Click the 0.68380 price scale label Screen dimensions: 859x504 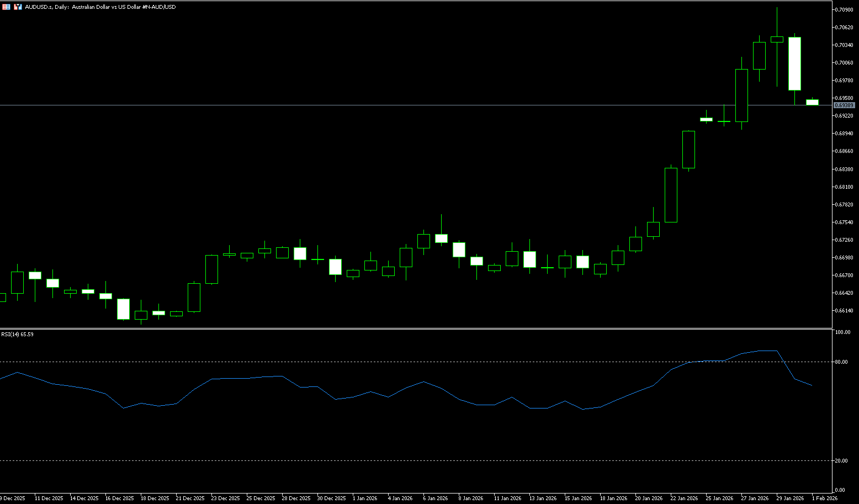pyautogui.click(x=844, y=169)
